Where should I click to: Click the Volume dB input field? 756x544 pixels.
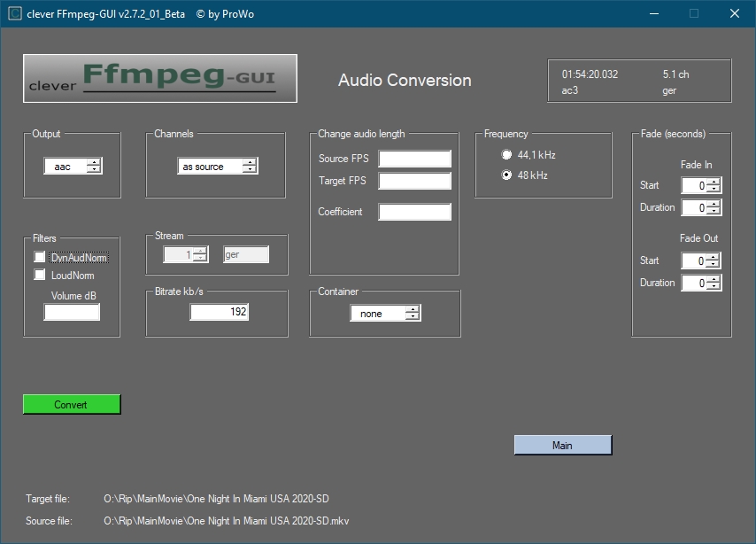(72, 312)
